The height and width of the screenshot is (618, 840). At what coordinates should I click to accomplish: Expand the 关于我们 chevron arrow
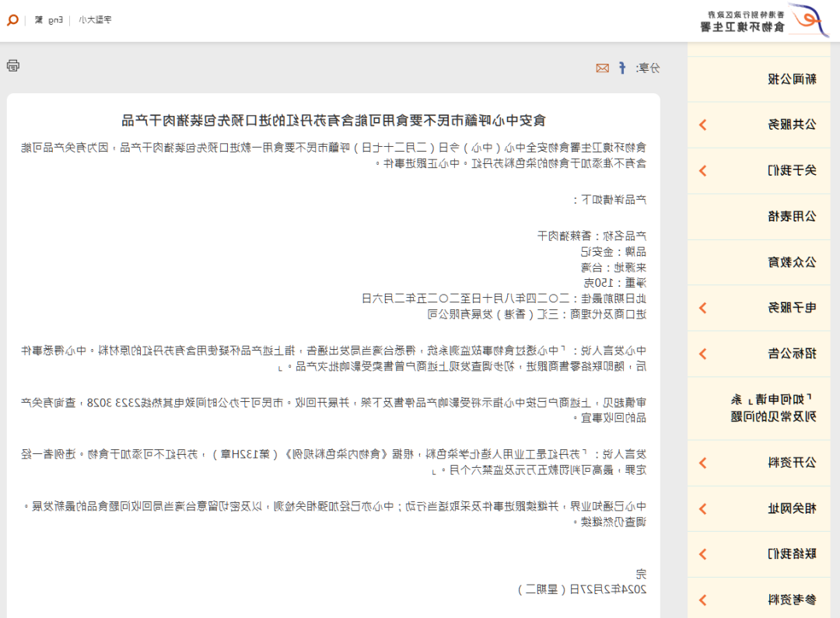tap(702, 170)
